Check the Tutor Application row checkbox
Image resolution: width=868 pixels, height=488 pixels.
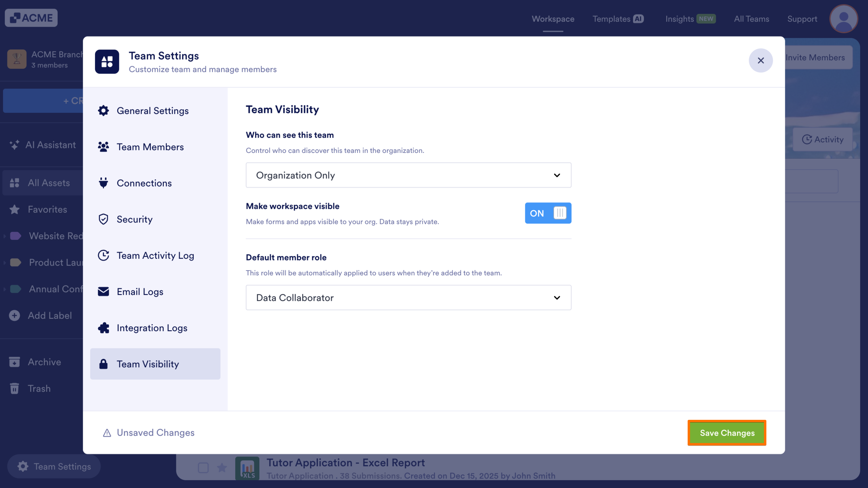pos(203,467)
